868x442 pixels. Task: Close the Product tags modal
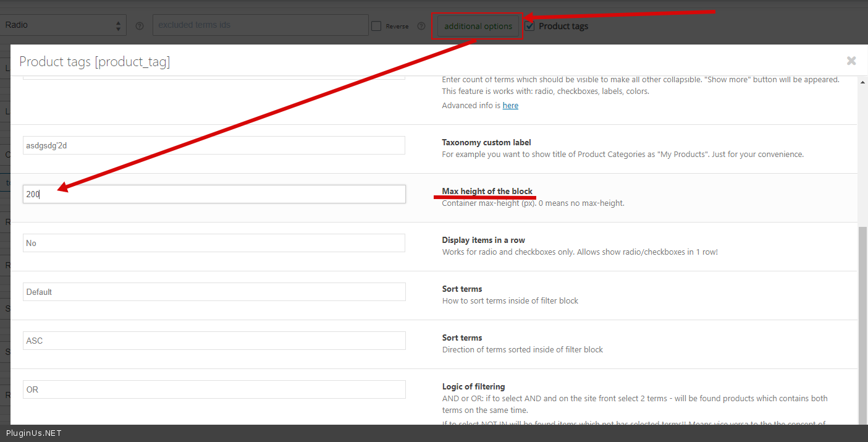click(x=851, y=61)
